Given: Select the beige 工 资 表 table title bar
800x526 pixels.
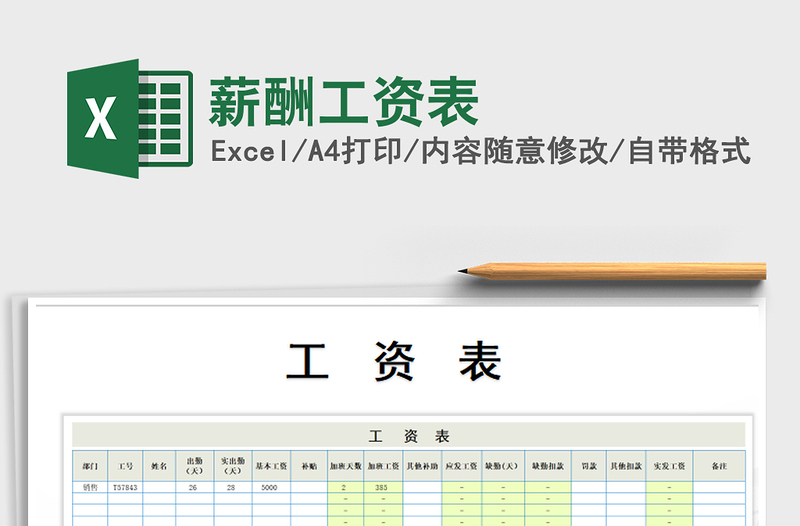Looking at the screenshot, I should click(x=409, y=436).
